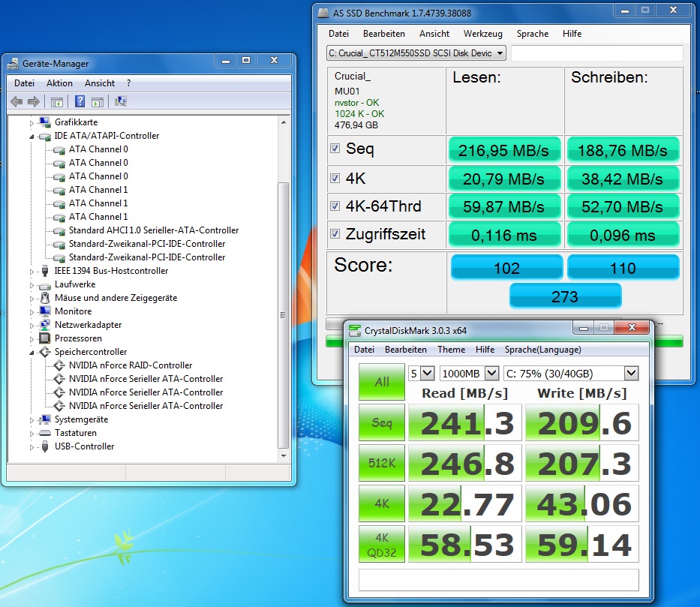
Task: Click the Tastaturen keyboard icon
Action: pos(45,433)
